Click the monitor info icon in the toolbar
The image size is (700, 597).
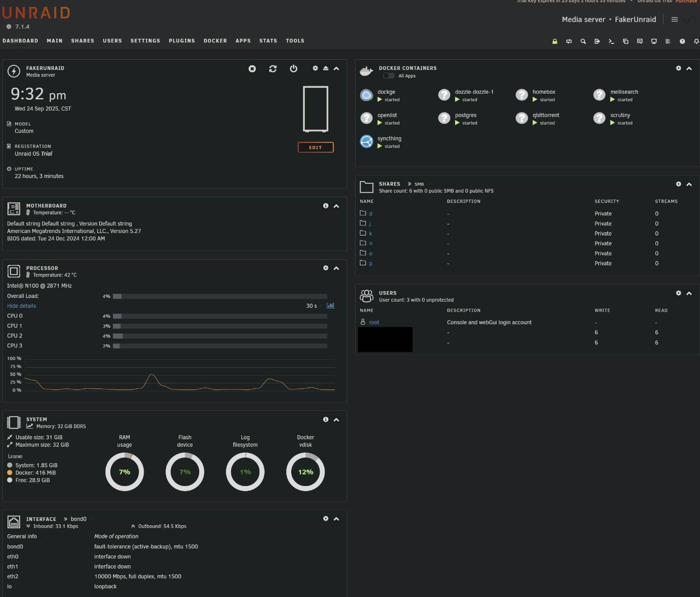point(654,42)
